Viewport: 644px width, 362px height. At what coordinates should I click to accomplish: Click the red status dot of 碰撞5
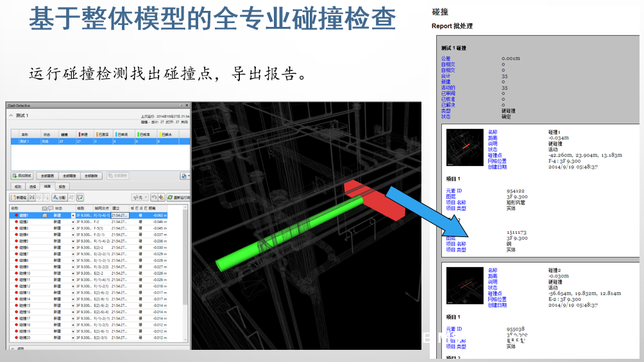(x=16, y=241)
